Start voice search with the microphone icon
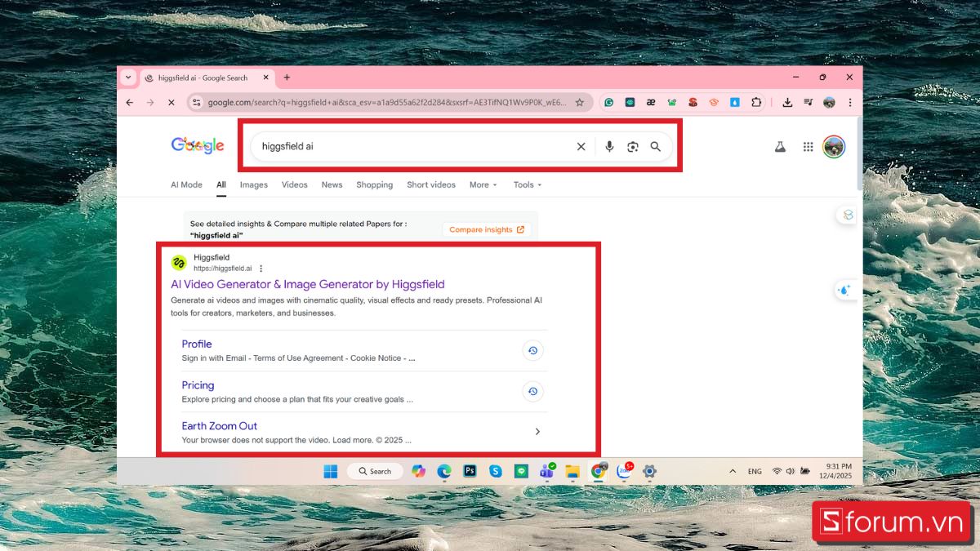980x551 pixels. pos(608,147)
